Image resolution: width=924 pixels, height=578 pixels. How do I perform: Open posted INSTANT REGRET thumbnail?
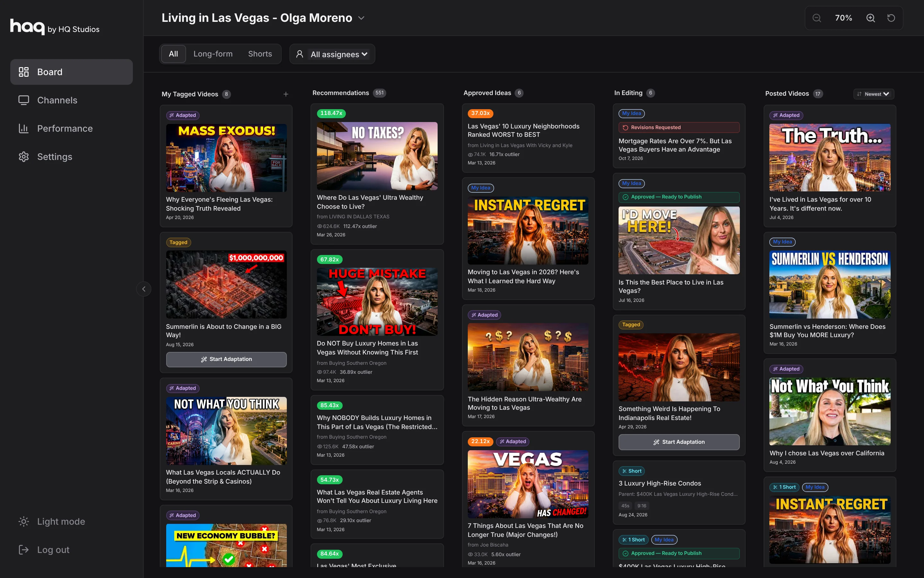(x=830, y=530)
